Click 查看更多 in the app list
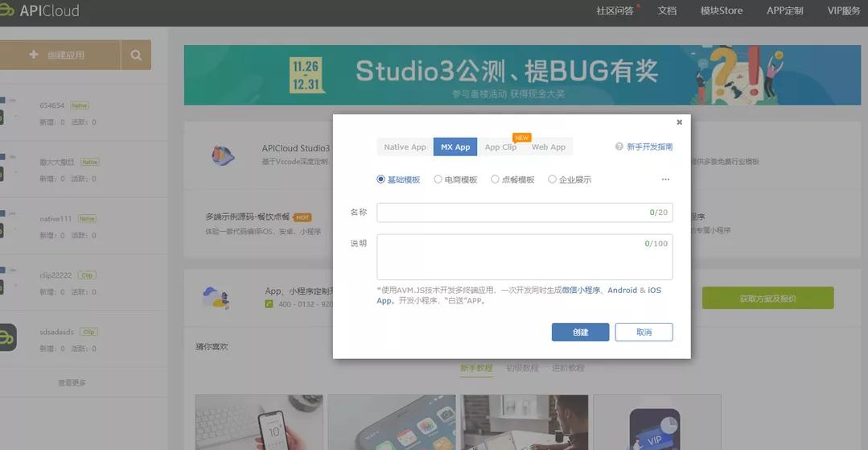Image resolution: width=868 pixels, height=450 pixels. tap(72, 382)
